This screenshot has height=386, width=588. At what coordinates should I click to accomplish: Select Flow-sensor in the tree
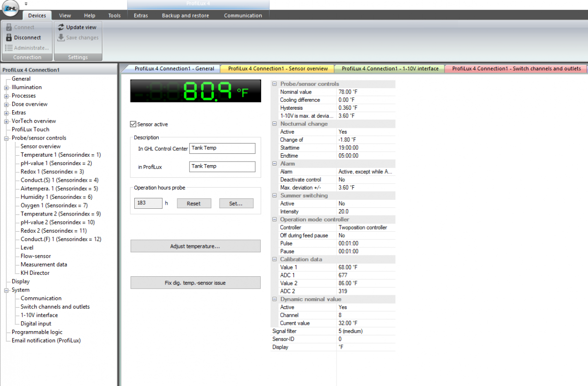pos(36,256)
